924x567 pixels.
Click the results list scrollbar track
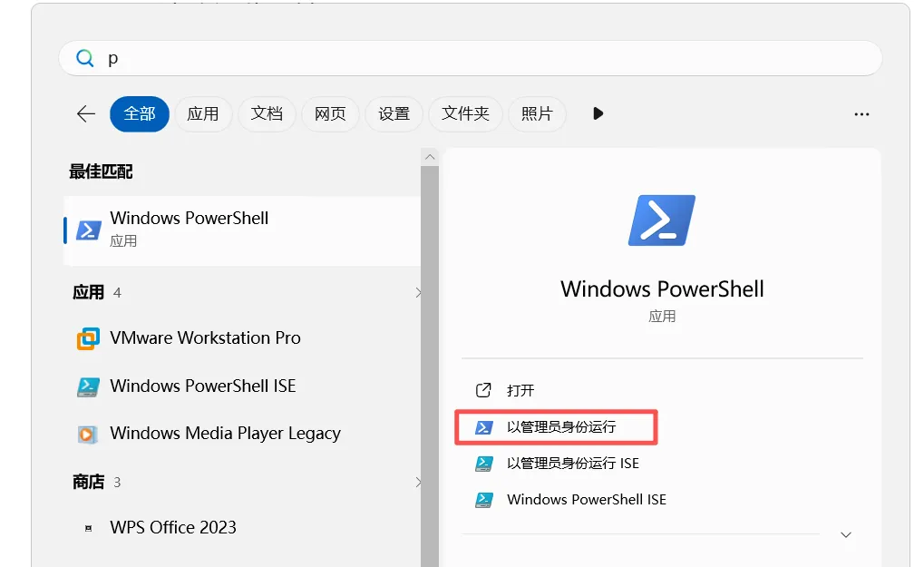[x=430, y=366]
